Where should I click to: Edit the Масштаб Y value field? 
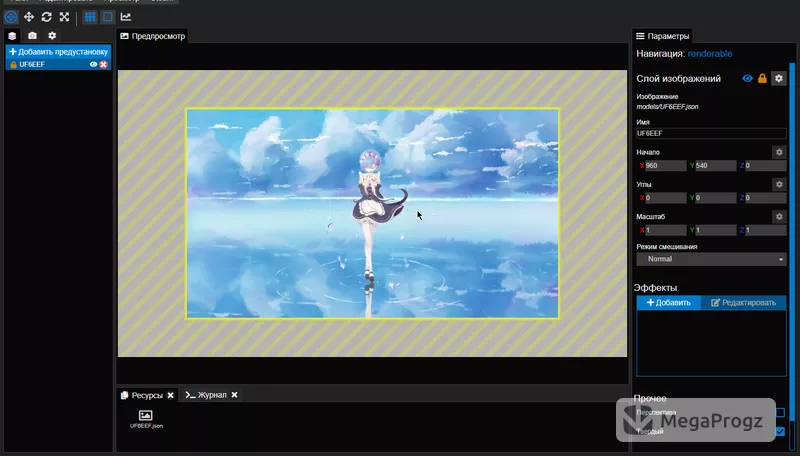pos(715,230)
